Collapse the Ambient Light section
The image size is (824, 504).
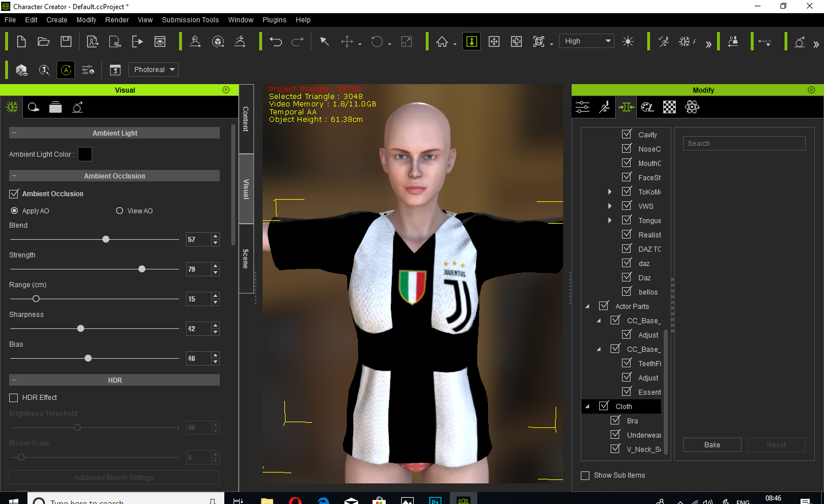tap(14, 133)
